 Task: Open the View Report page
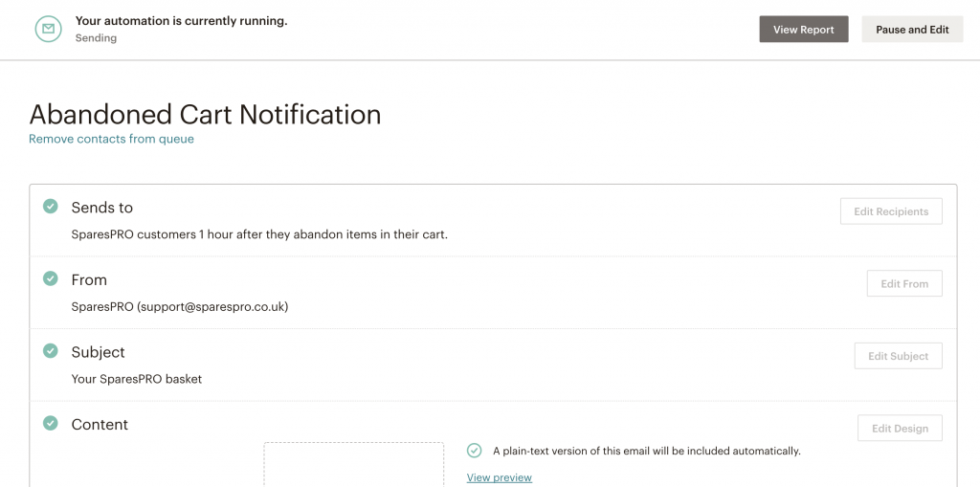point(804,30)
